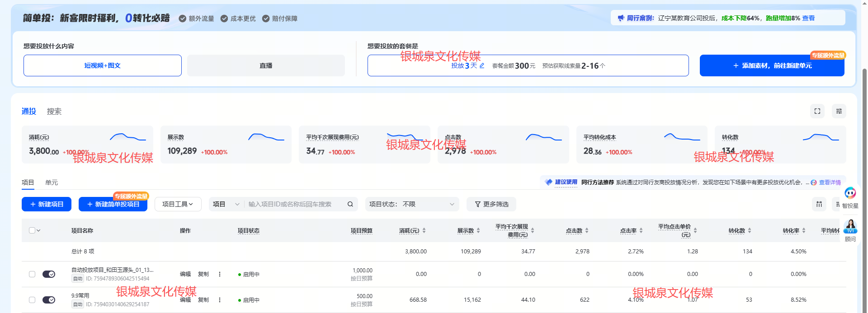868x313 pixels.
Task: Toggle the 自动投放项目 enable switch
Action: (49, 274)
